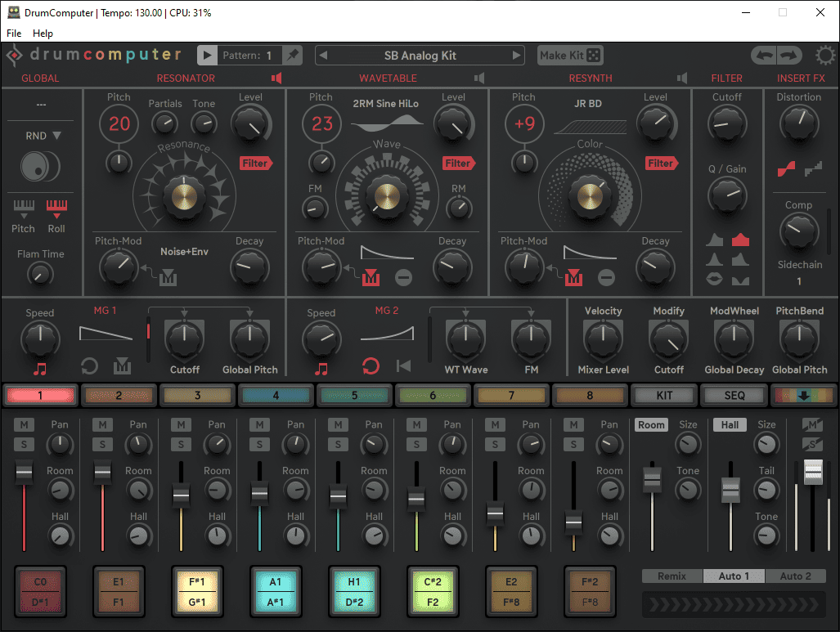840x632 pixels.
Task: Open the KIT tab
Action: 664,395
